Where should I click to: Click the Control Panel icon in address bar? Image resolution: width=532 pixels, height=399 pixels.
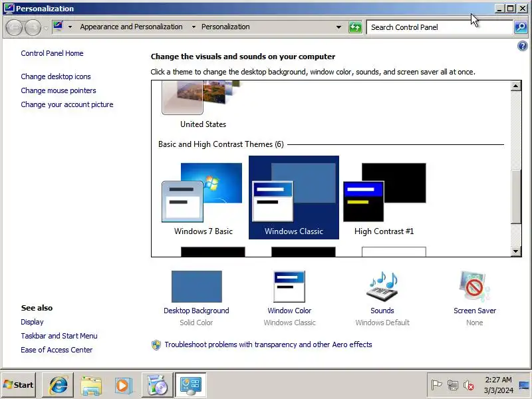pyautogui.click(x=59, y=27)
